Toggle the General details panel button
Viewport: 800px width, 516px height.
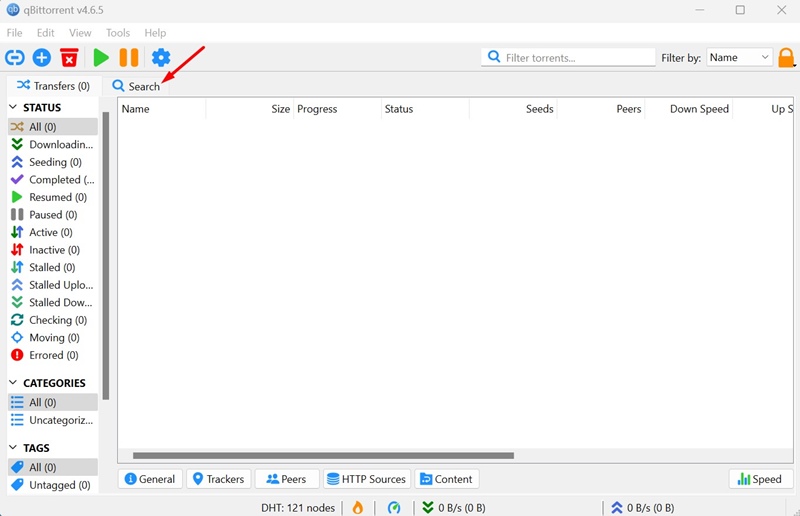pyautogui.click(x=150, y=479)
